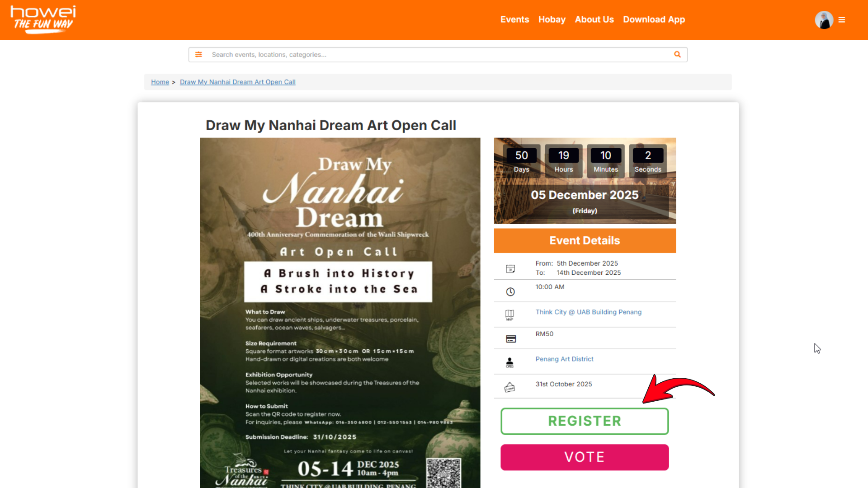Click the green REGISTER button
Viewport: 868px width, 488px height.
coord(585,421)
